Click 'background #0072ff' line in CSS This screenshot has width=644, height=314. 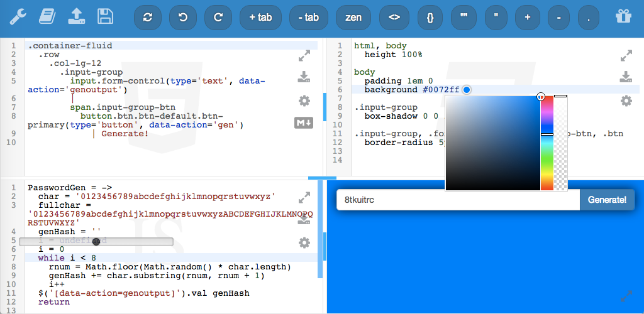412,90
